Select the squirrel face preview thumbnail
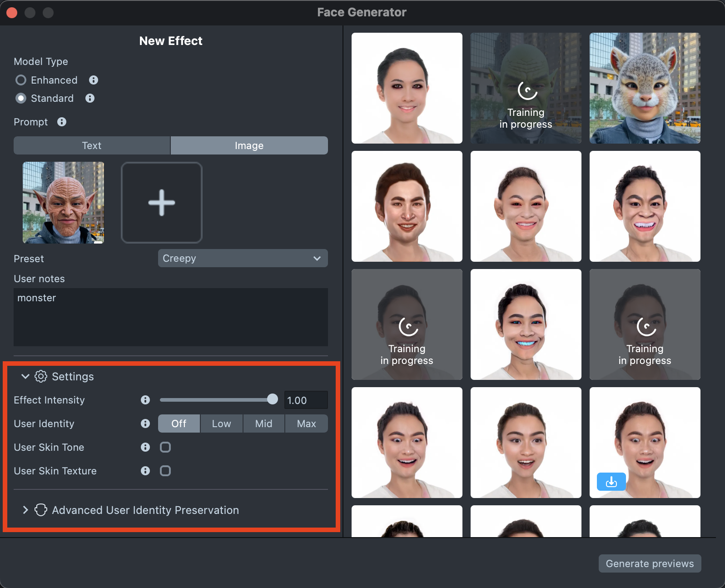 click(x=645, y=88)
